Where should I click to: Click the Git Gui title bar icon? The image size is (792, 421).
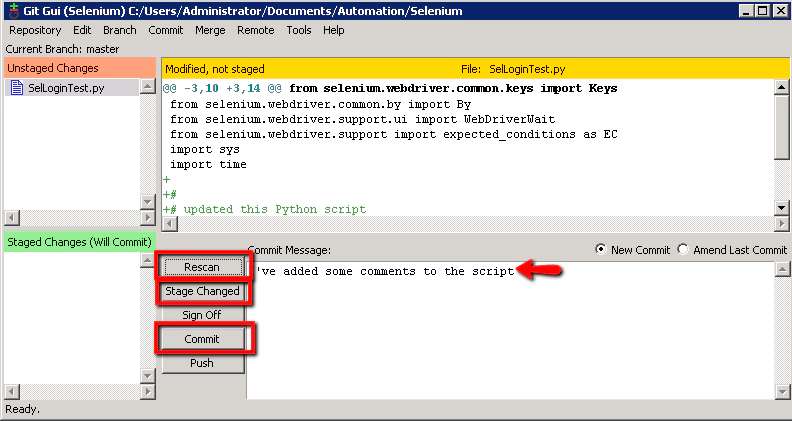(14, 10)
